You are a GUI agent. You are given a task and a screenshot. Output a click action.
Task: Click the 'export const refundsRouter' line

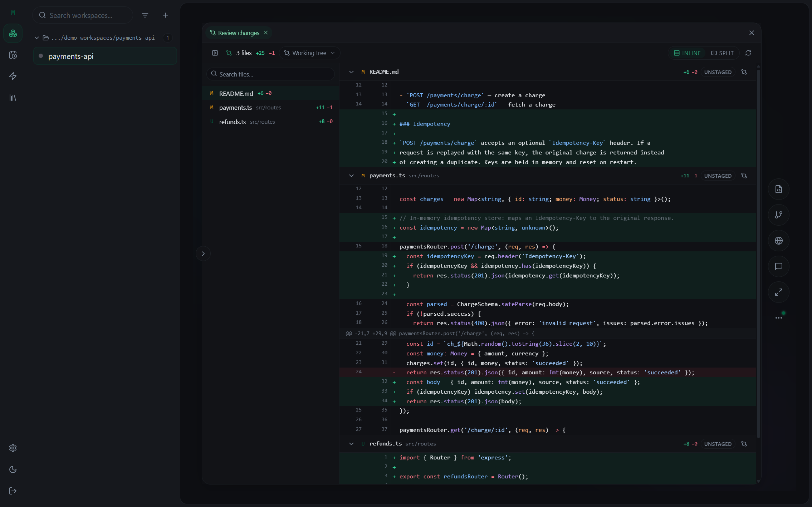click(x=548, y=476)
